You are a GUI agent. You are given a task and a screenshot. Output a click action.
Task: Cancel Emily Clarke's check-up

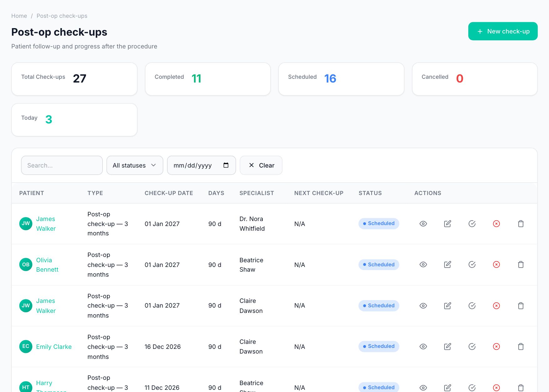point(496,347)
